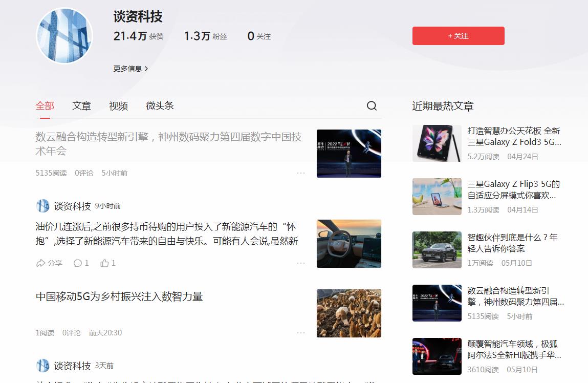Click the 1.3万 粉丝 count
588x383 pixels.
[206, 36]
